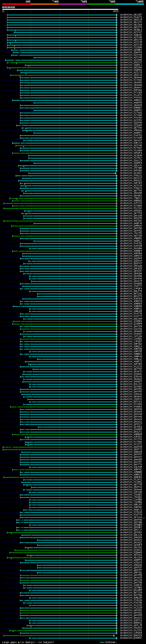Select hit label UniRef100_P92919
Image resolution: width=146 pixels, height=644 pixels.
(x=131, y=628)
